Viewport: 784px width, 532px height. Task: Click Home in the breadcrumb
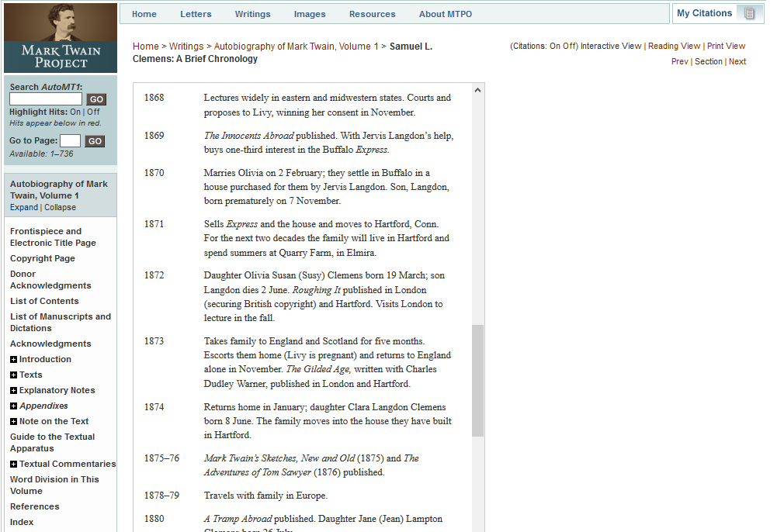click(145, 47)
